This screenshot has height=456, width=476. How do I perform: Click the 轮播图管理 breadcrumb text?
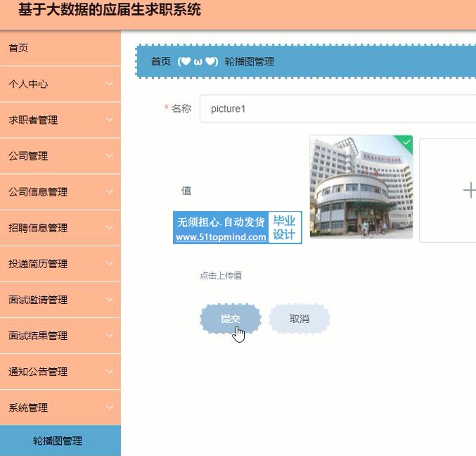coord(249,61)
